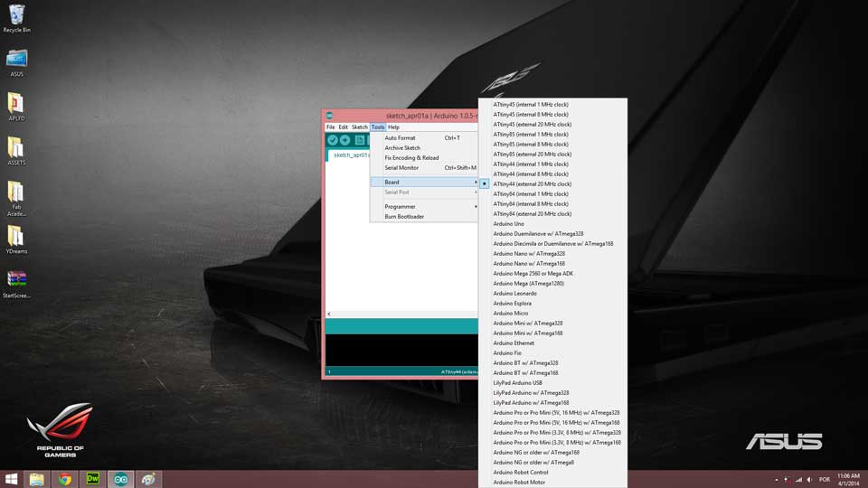Select the Fab Academy desktop folder
Screen dimensions: 868x488
[16, 198]
